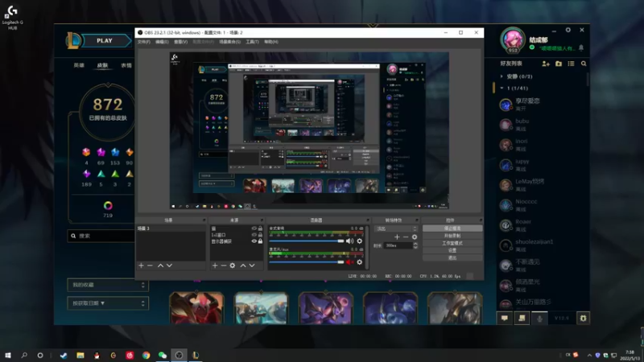Open missions icon at bottom of friends panel
This screenshot has width=644, height=362.
(x=522, y=318)
